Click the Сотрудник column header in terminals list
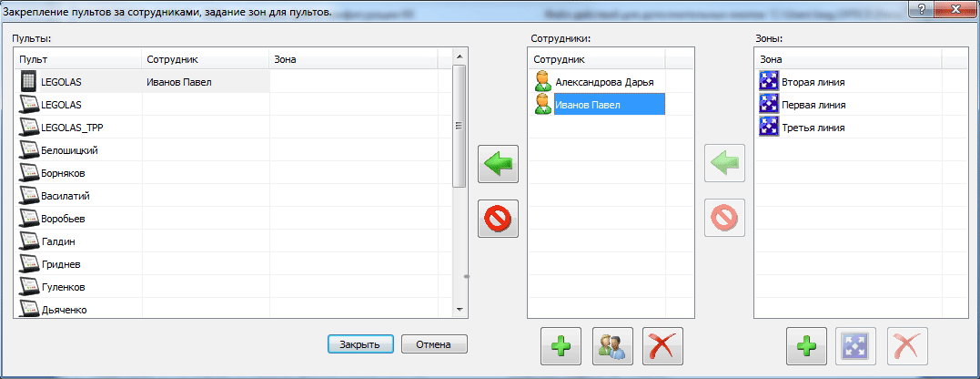This screenshot has height=379, width=980. point(207,59)
